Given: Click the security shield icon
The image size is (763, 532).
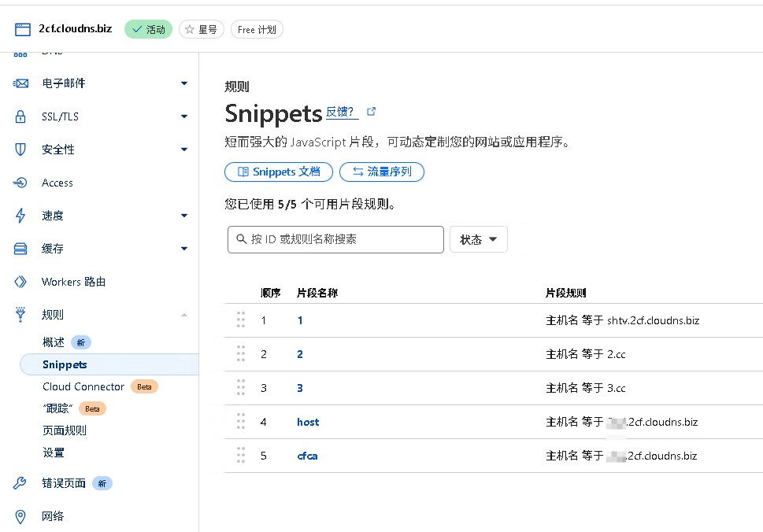Looking at the screenshot, I should [21, 150].
